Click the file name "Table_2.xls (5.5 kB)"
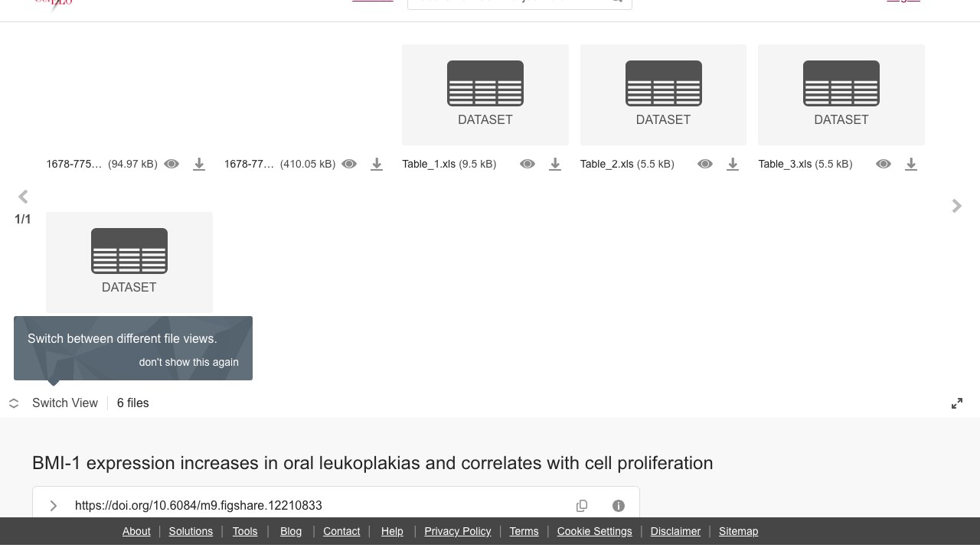 [627, 164]
